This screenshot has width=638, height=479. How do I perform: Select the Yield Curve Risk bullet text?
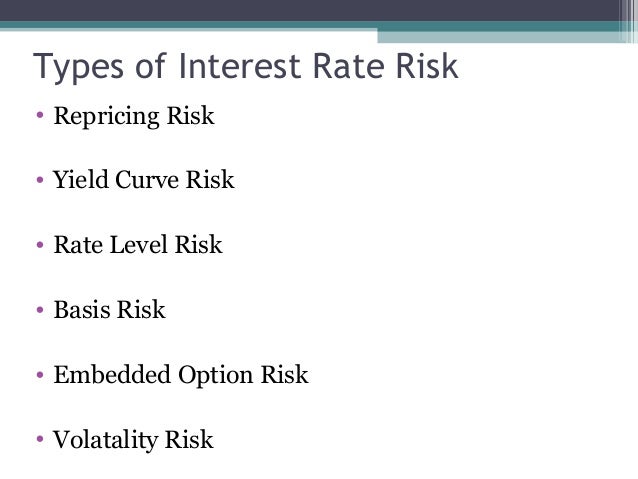coord(144,179)
